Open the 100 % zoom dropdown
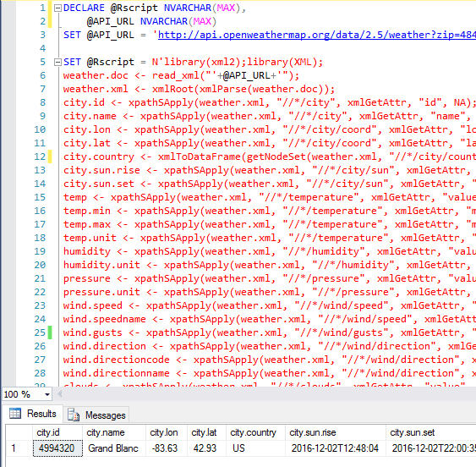Viewport: 476px width, 467px height. tap(47, 394)
